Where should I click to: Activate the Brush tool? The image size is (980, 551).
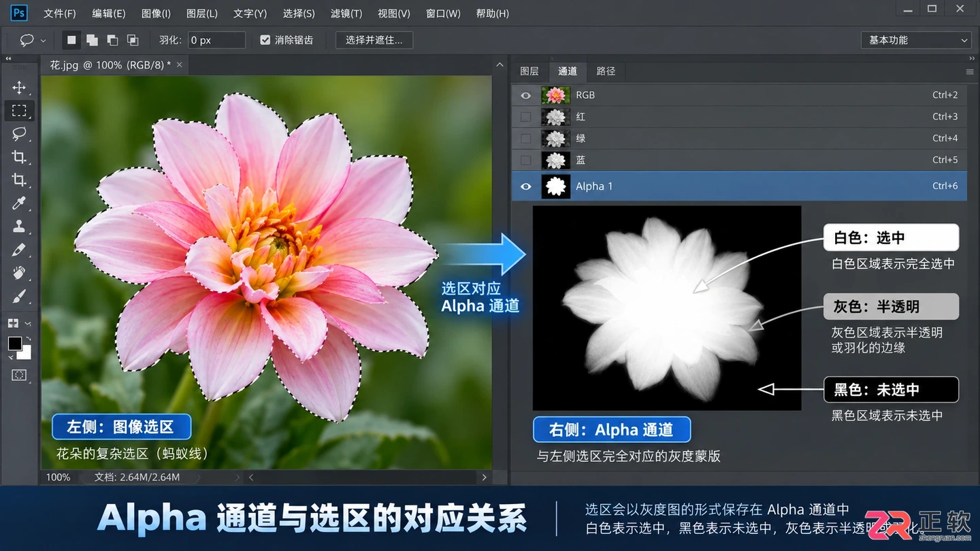point(19,296)
